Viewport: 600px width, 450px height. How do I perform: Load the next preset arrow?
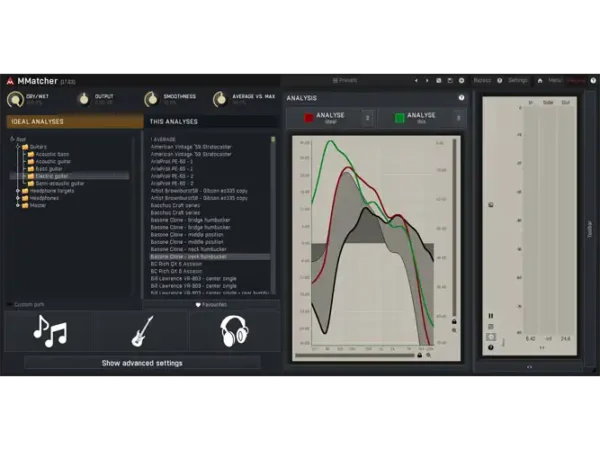point(427,80)
